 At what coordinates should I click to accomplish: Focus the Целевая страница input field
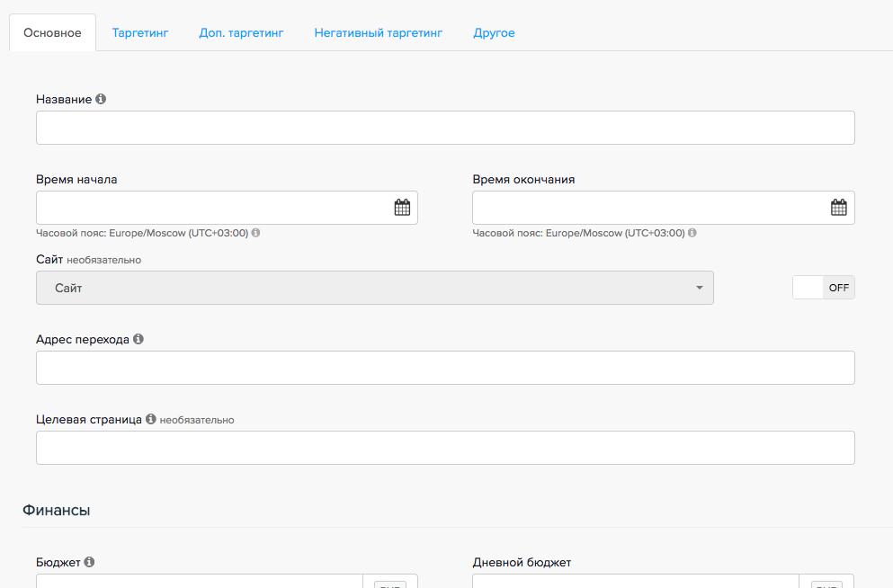click(x=445, y=448)
